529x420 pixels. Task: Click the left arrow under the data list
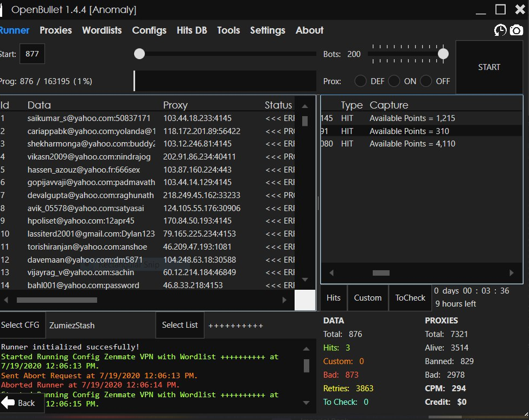click(x=6, y=300)
